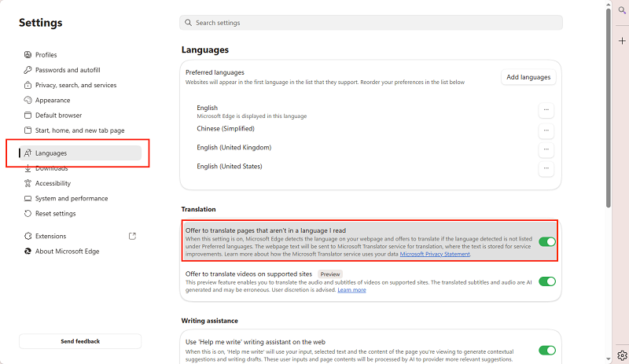Screen dimensions: 629x364
Task: Click the English (United Kingdom) language entry
Action: [234, 147]
